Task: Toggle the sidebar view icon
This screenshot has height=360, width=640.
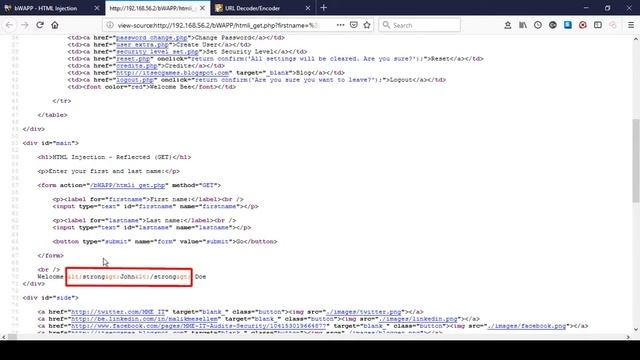Action: tap(598, 25)
